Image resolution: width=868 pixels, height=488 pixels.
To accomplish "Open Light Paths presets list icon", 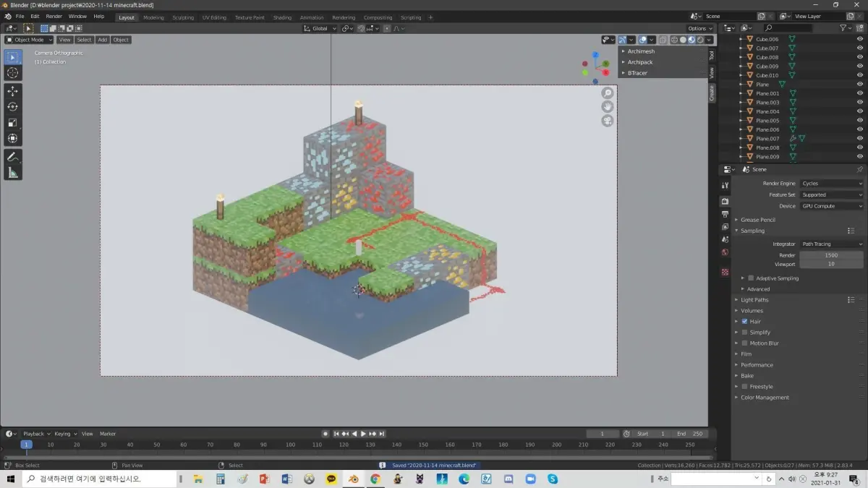I will tap(851, 299).
